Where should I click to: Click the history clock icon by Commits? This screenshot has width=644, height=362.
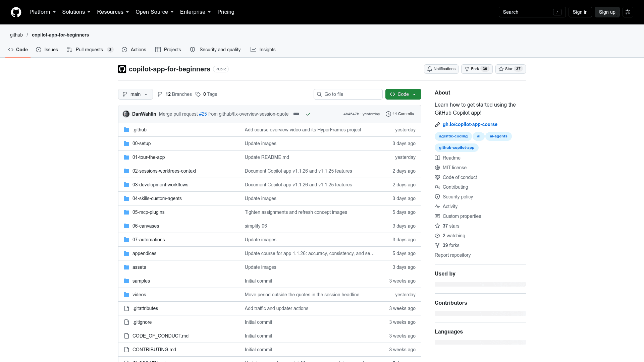click(388, 114)
